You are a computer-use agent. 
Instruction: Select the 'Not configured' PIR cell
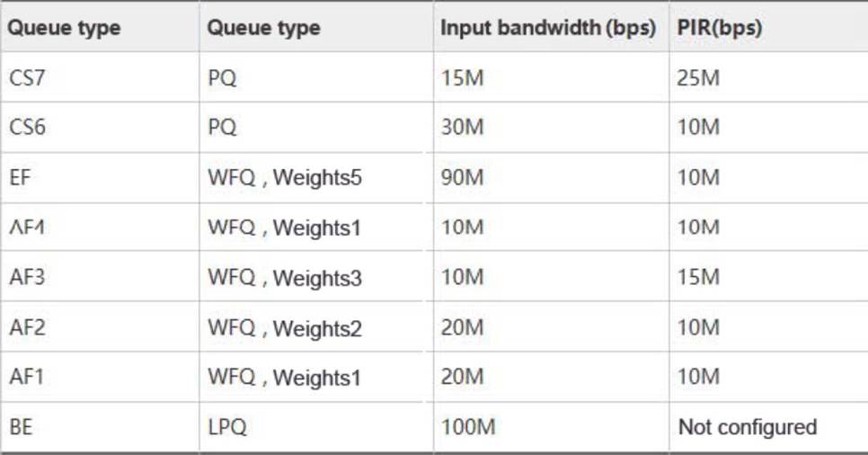click(747, 427)
